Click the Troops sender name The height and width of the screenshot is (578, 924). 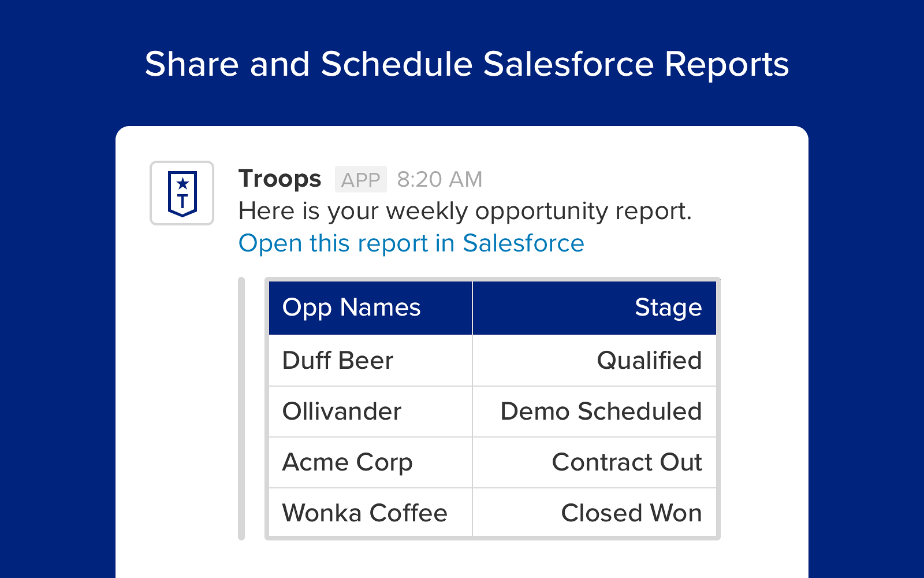(280, 179)
